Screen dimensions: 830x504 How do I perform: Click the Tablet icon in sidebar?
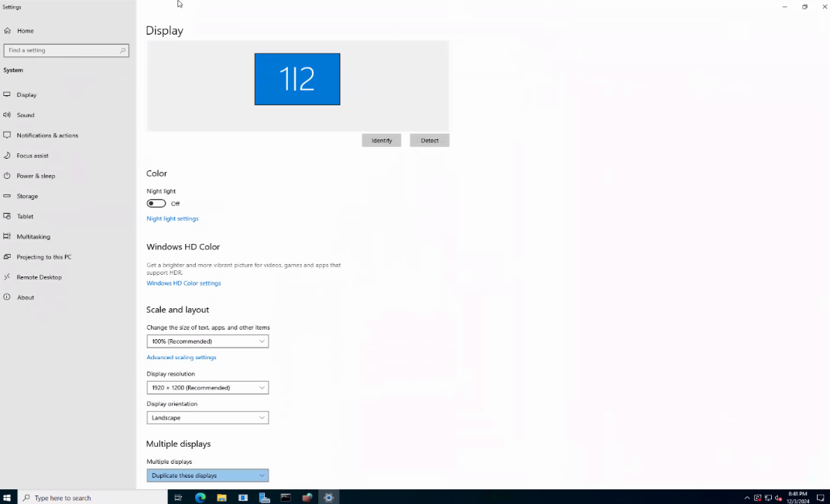click(7, 216)
